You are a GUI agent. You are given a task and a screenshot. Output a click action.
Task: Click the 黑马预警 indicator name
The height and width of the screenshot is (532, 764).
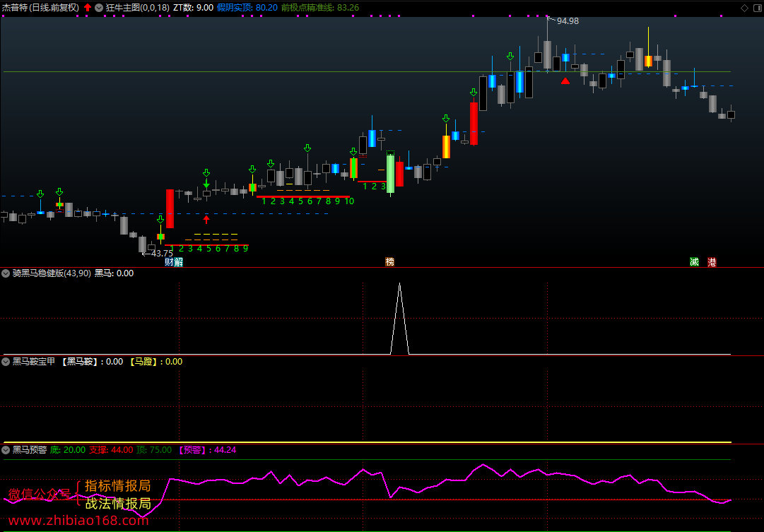pos(30,449)
